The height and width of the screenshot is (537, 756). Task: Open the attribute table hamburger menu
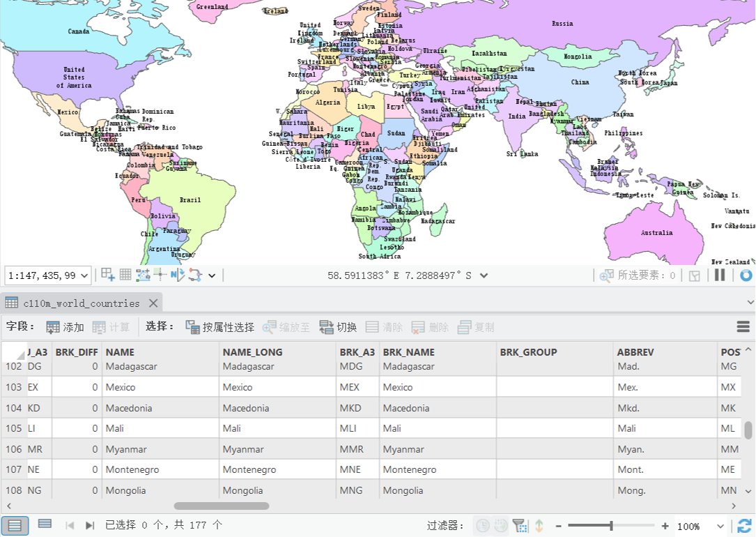point(743,326)
